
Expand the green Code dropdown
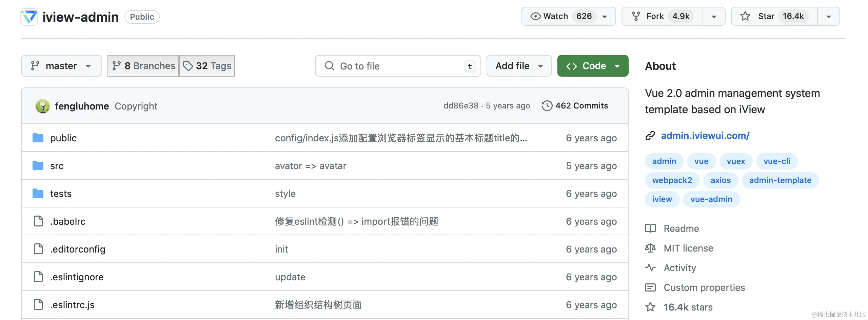[x=593, y=66]
